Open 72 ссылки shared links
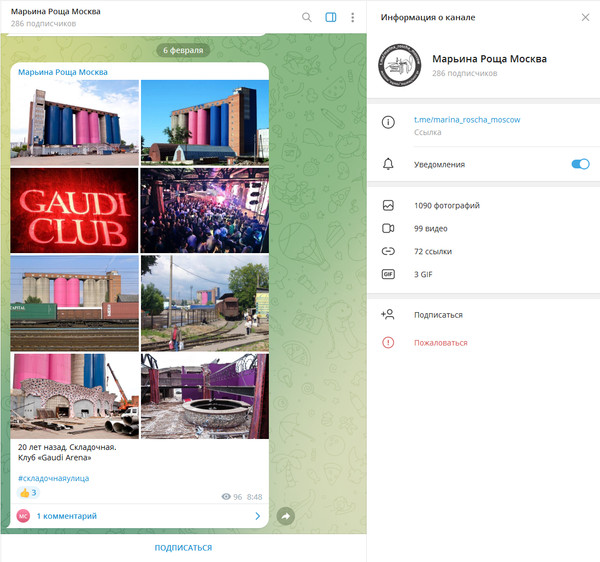The height and width of the screenshot is (562, 600). click(433, 251)
